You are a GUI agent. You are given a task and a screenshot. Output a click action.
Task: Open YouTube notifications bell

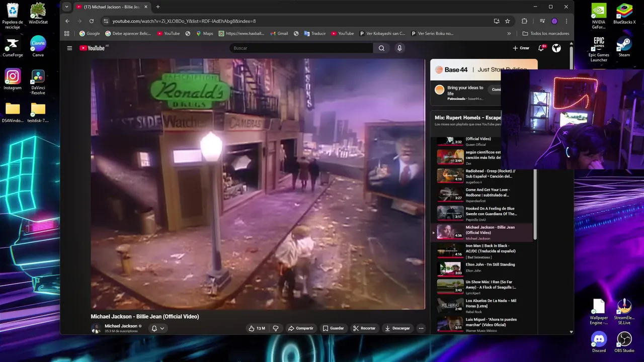pos(541,48)
